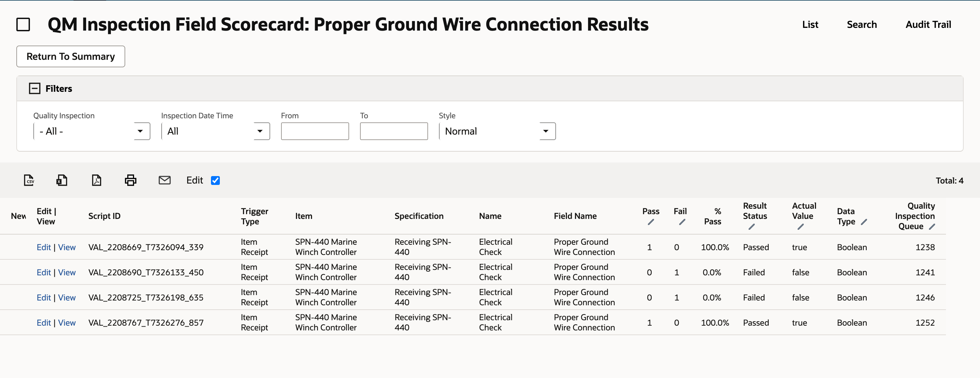Email the results list
The height and width of the screenshot is (378, 980).
(164, 180)
